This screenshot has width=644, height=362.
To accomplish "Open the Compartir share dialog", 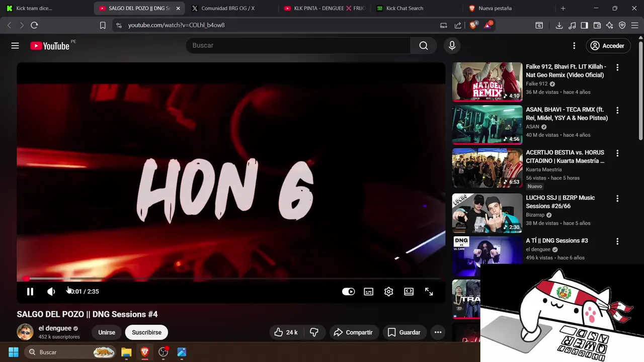I will (353, 332).
